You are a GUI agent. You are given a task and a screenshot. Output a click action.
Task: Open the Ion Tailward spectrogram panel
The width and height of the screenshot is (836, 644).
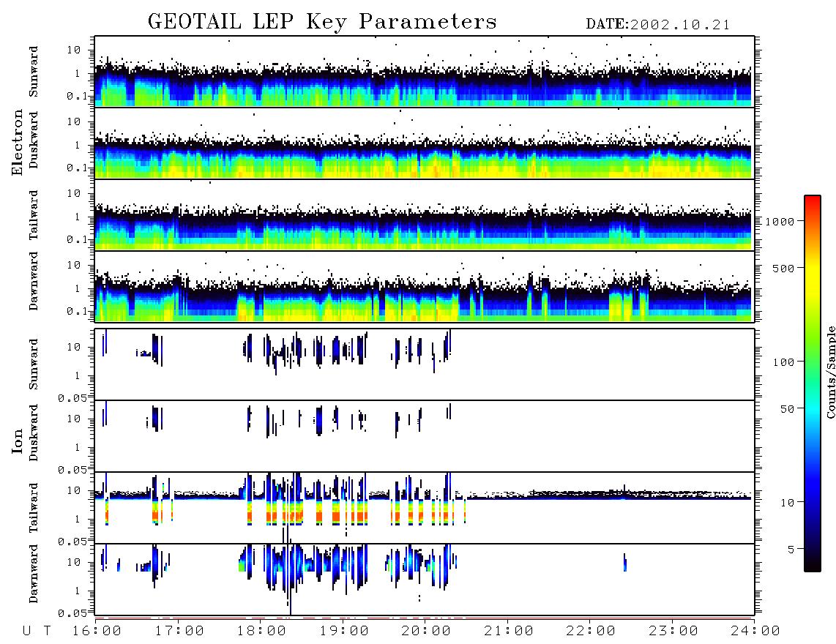click(425, 508)
